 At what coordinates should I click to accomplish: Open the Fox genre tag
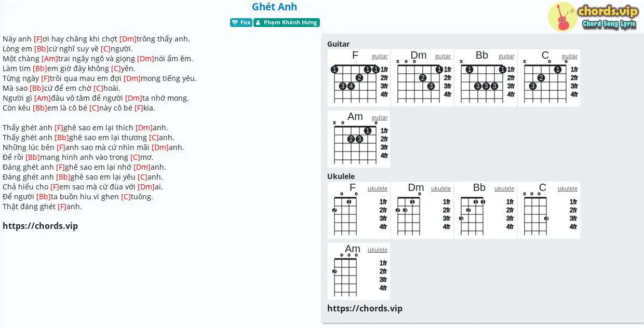pyautogui.click(x=242, y=23)
